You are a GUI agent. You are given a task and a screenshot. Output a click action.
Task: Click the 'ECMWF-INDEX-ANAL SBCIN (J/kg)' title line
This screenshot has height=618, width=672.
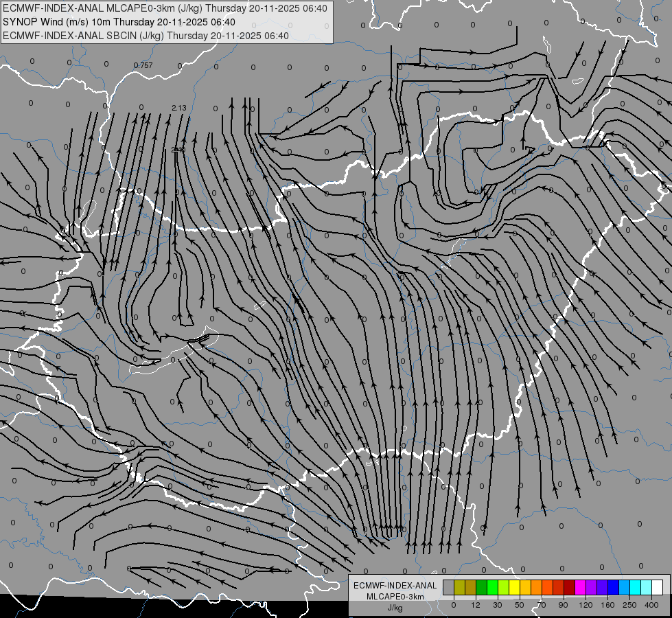click(x=146, y=36)
